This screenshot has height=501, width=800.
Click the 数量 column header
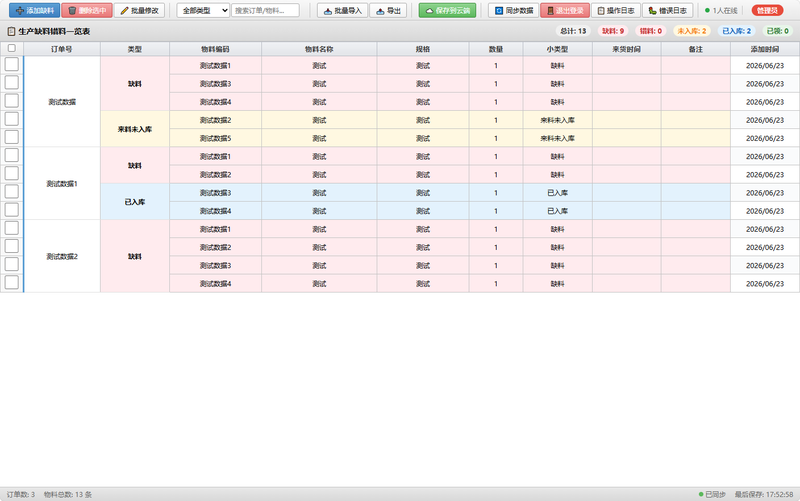[x=496, y=49]
